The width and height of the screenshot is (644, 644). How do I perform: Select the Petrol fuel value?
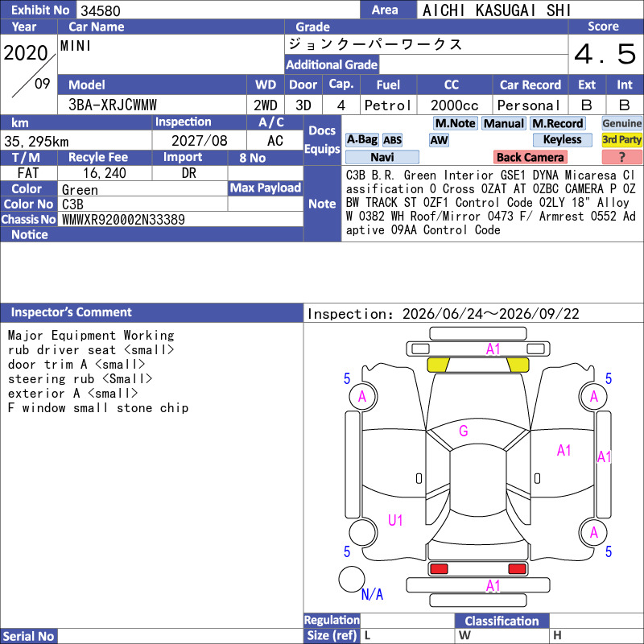387,105
